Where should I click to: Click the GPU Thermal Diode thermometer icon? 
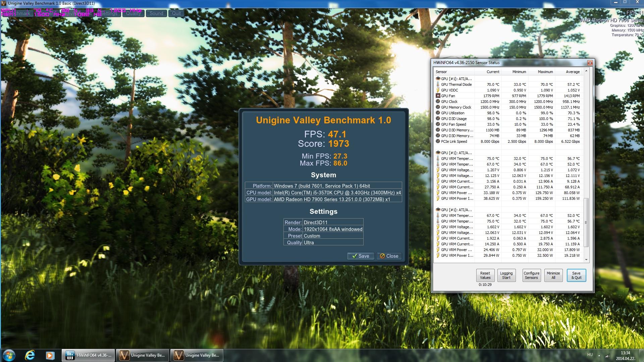click(x=438, y=84)
